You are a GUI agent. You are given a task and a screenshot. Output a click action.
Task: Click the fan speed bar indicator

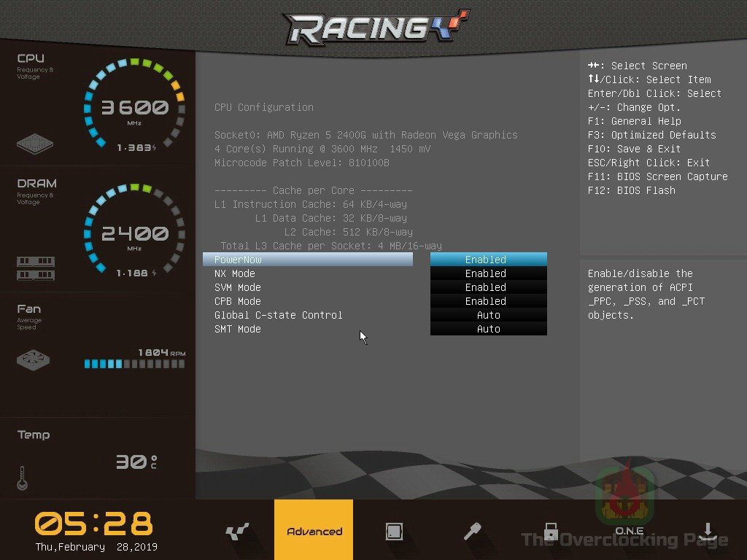point(133,363)
